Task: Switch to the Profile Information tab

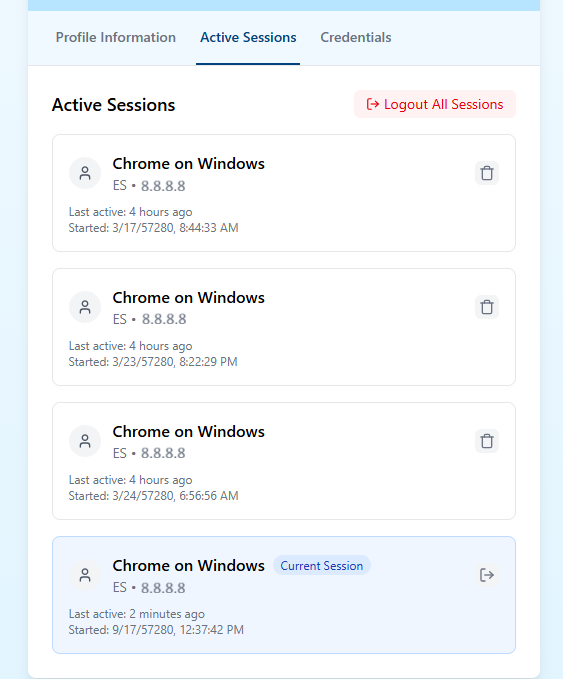Action: coord(116,38)
